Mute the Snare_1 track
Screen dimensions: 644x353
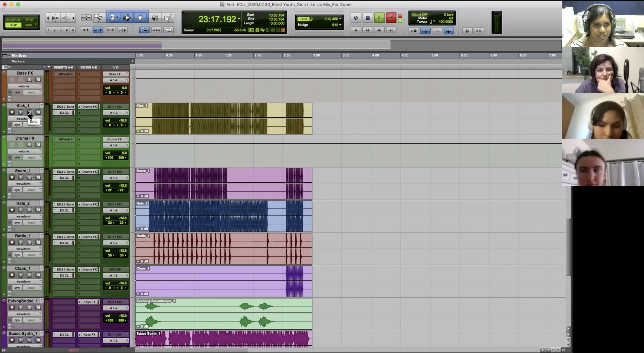[38, 177]
